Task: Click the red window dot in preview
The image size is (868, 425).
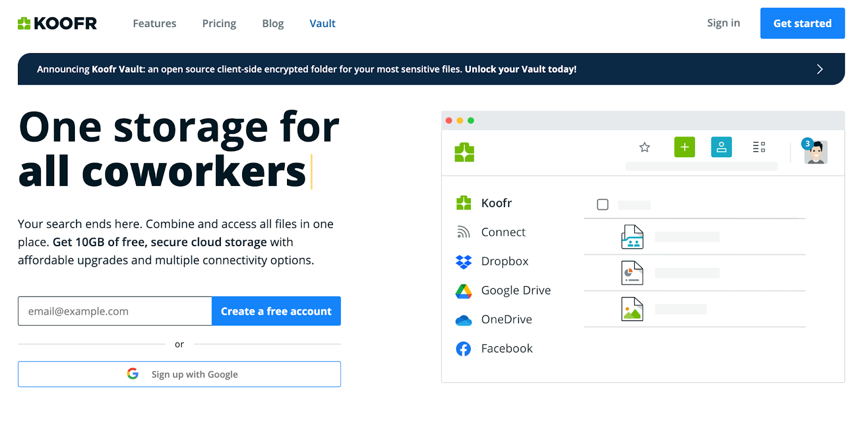Action: (x=449, y=120)
